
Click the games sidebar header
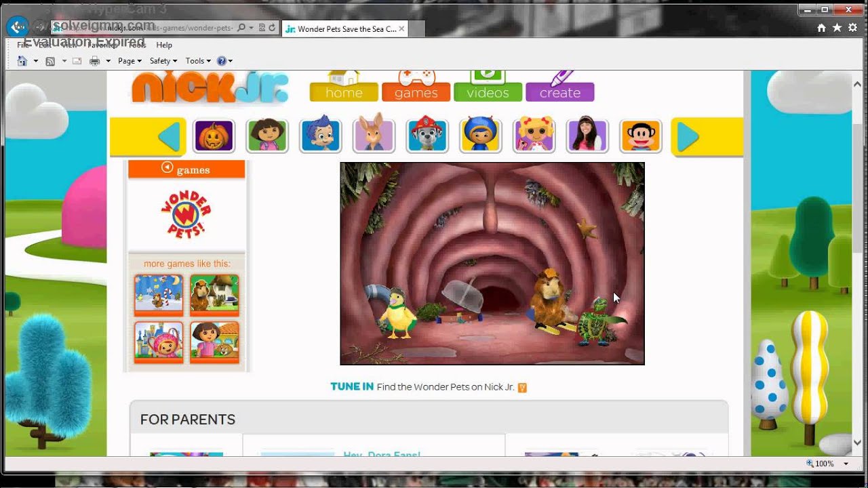pos(186,169)
